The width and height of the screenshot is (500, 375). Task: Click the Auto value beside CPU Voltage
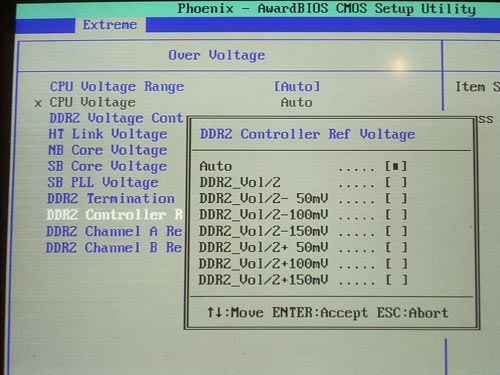coord(296,103)
